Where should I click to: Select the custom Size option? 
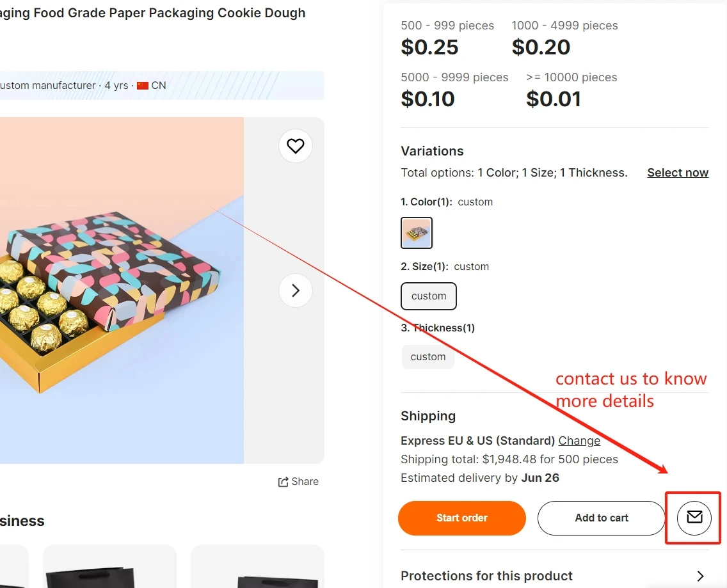click(429, 296)
